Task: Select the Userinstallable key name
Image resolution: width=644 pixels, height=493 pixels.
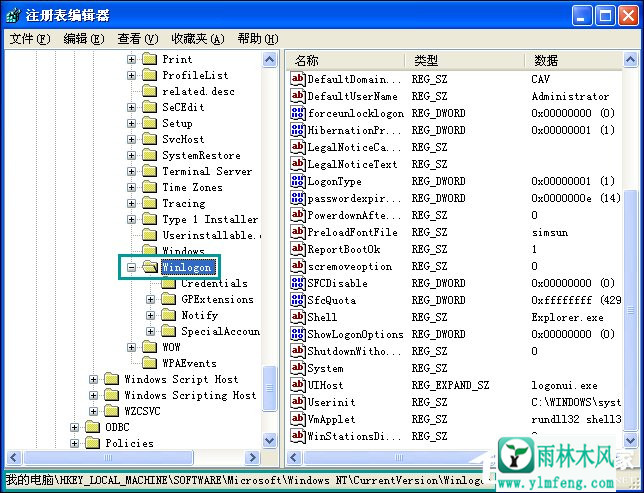Action: (212, 235)
